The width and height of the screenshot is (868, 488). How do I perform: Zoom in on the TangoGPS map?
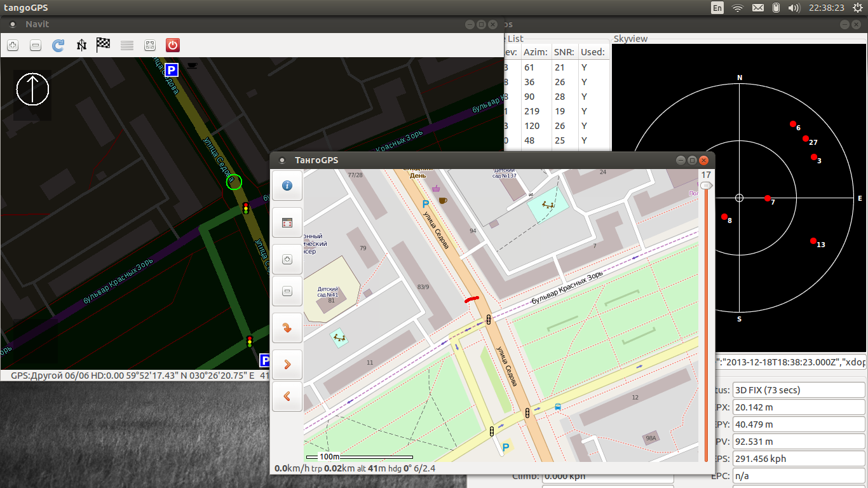[287, 259]
